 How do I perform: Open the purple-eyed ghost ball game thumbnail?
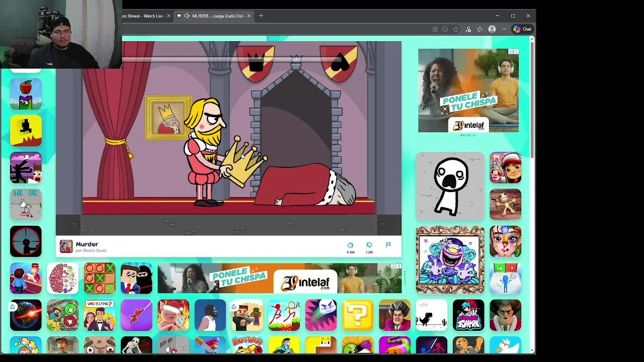[321, 315]
